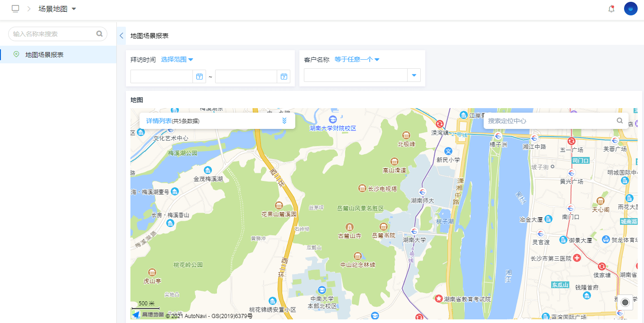Click the map locate-me target button
This screenshot has width=644, height=323.
625,302
